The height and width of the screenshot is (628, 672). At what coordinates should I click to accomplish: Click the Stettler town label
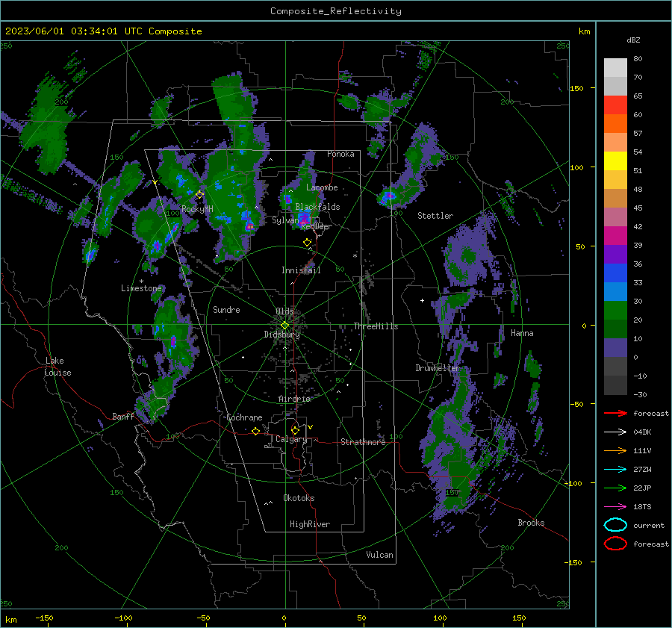tap(435, 216)
